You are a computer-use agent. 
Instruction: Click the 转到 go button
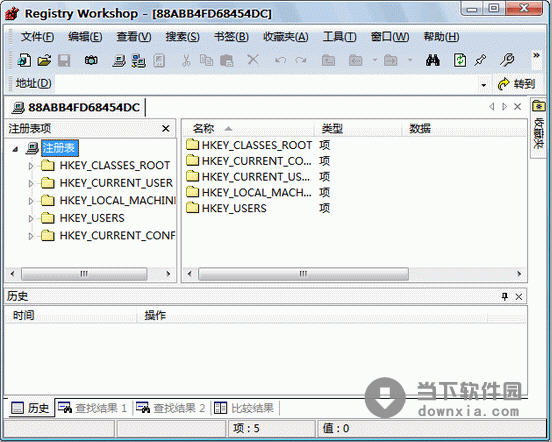pyautogui.click(x=516, y=84)
